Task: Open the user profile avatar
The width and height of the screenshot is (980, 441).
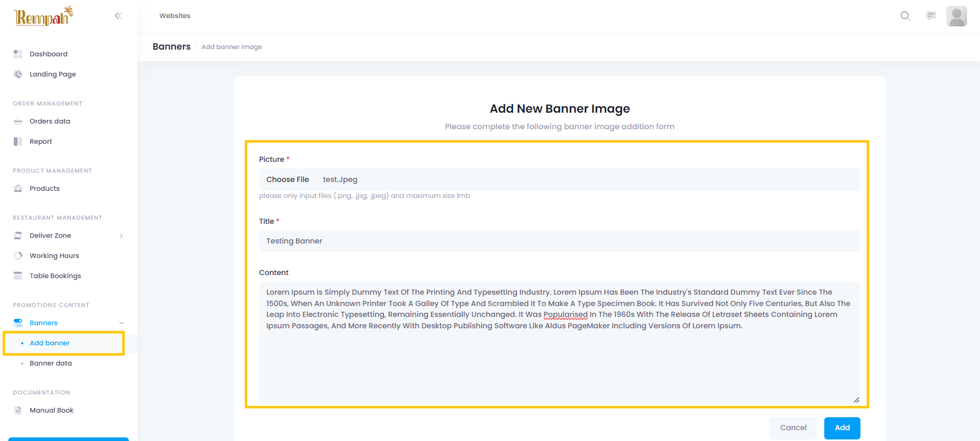Action: [x=956, y=16]
